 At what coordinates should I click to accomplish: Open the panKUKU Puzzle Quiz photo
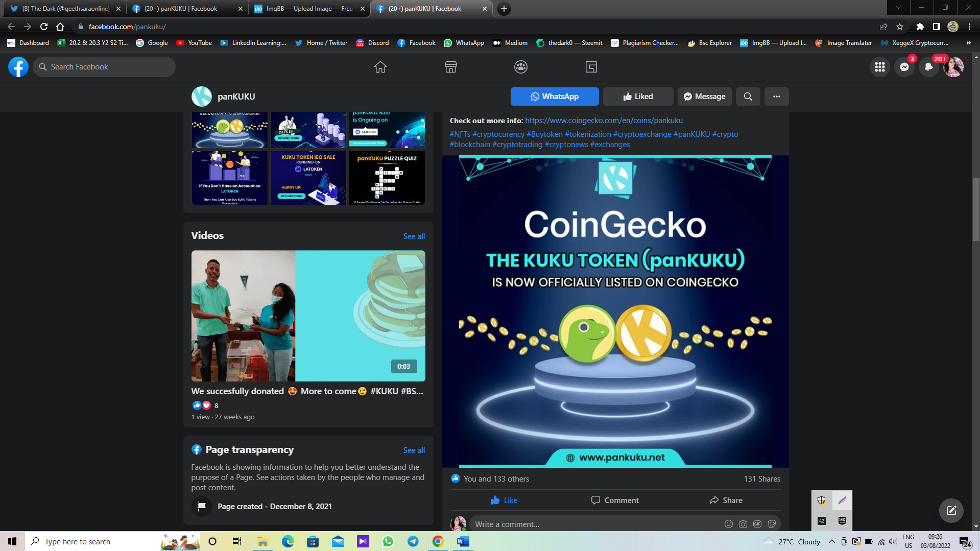tap(387, 178)
